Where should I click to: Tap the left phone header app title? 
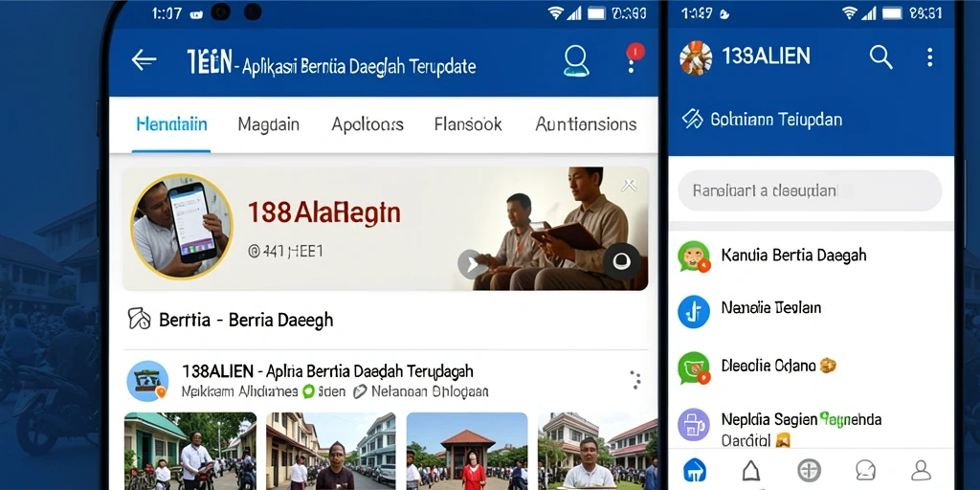point(331,64)
